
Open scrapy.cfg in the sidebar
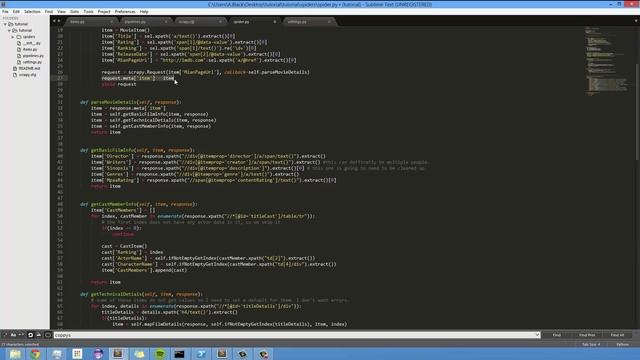click(27, 75)
